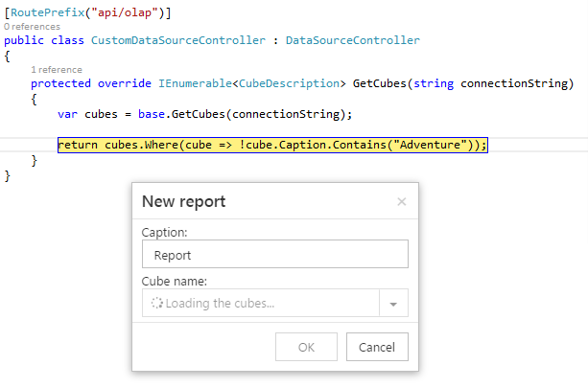The image size is (588, 388).
Task: Click the OK button
Action: click(x=306, y=347)
